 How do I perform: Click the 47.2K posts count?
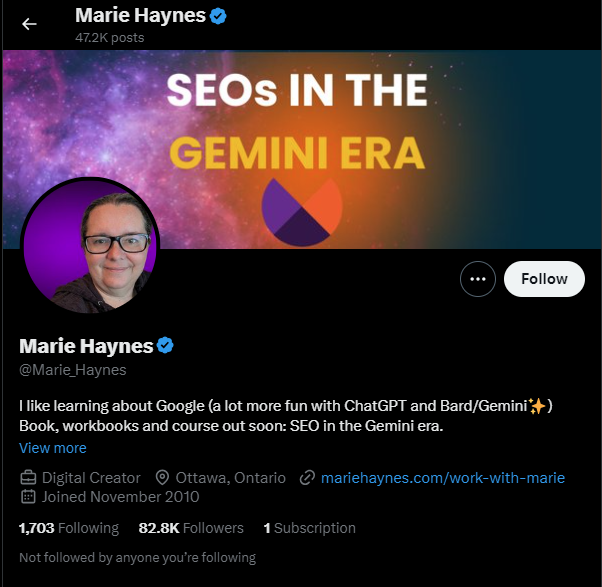(x=109, y=38)
